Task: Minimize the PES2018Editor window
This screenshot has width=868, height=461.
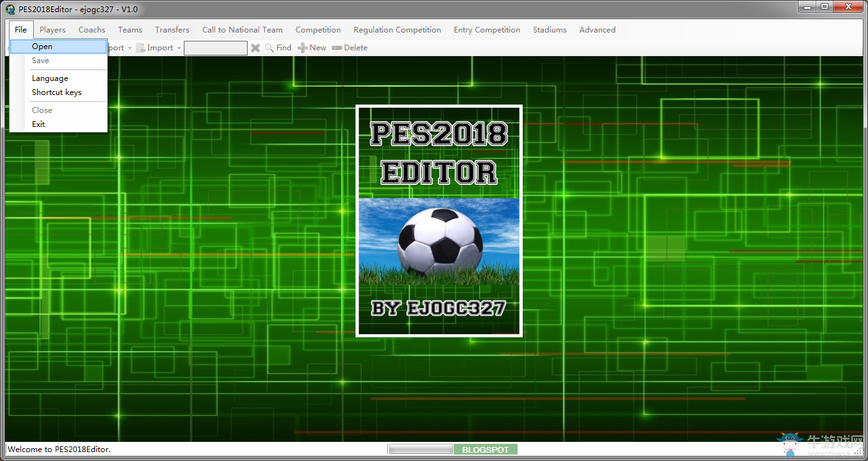Action: pos(808,6)
